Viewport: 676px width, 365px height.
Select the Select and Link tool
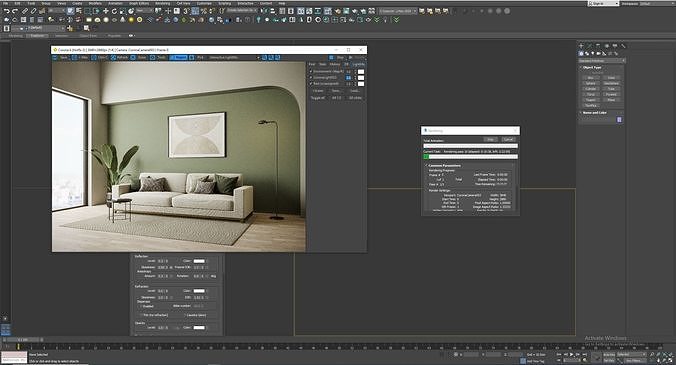click(25, 11)
